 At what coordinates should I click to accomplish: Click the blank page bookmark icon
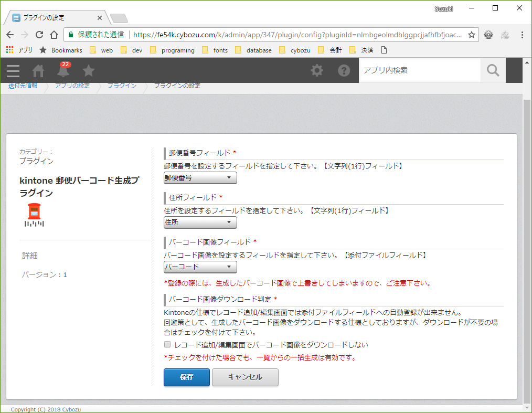(384, 50)
